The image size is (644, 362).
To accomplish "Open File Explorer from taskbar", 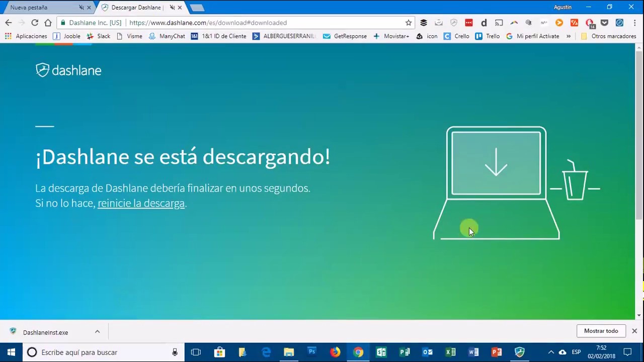I will click(x=289, y=352).
